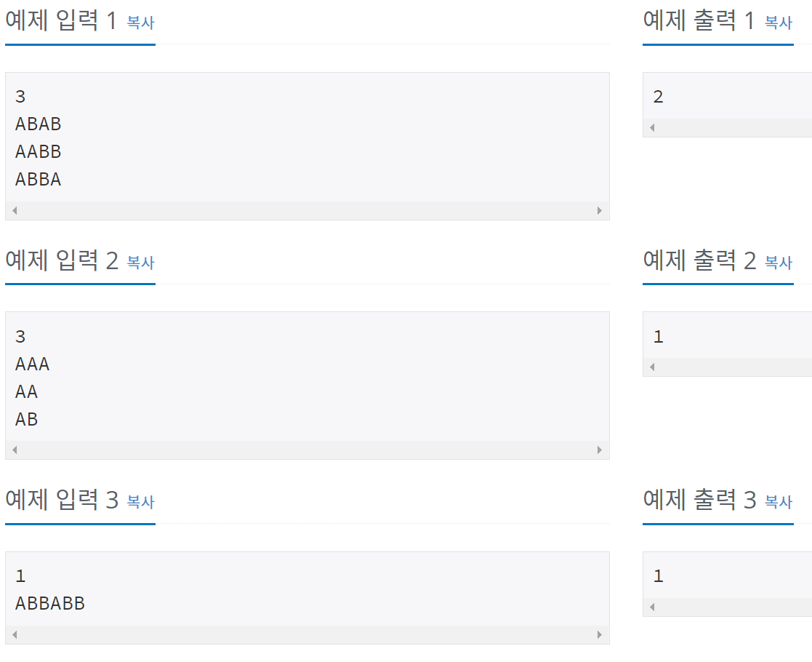Image resolution: width=812 pixels, height=662 pixels.
Task: Click the right scroll arrow under 예제 입력 1
Action: tap(602, 210)
